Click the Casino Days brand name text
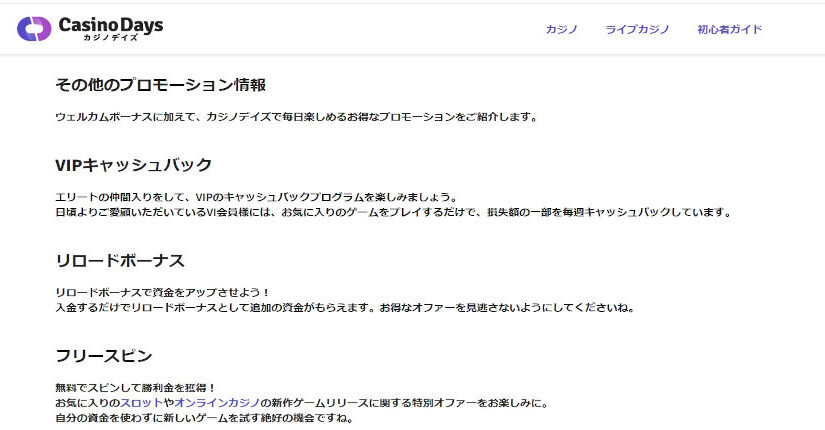Screen dimensions: 825x430 (110, 23)
